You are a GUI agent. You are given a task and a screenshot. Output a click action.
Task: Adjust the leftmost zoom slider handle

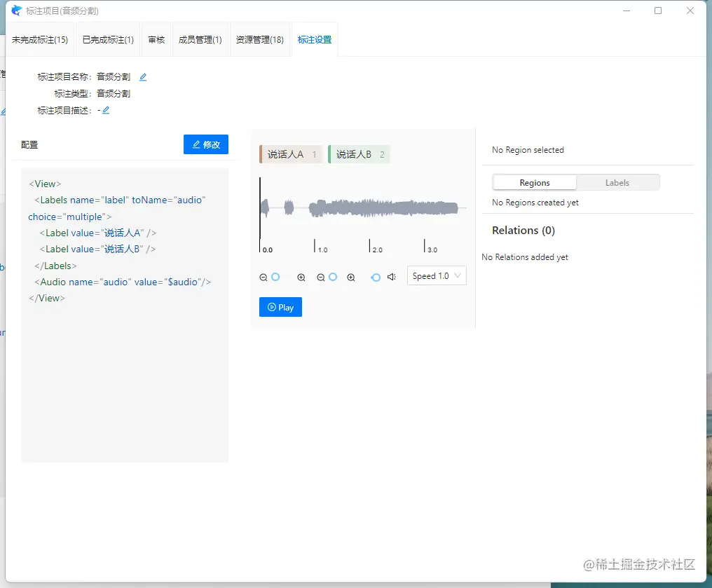pos(275,277)
